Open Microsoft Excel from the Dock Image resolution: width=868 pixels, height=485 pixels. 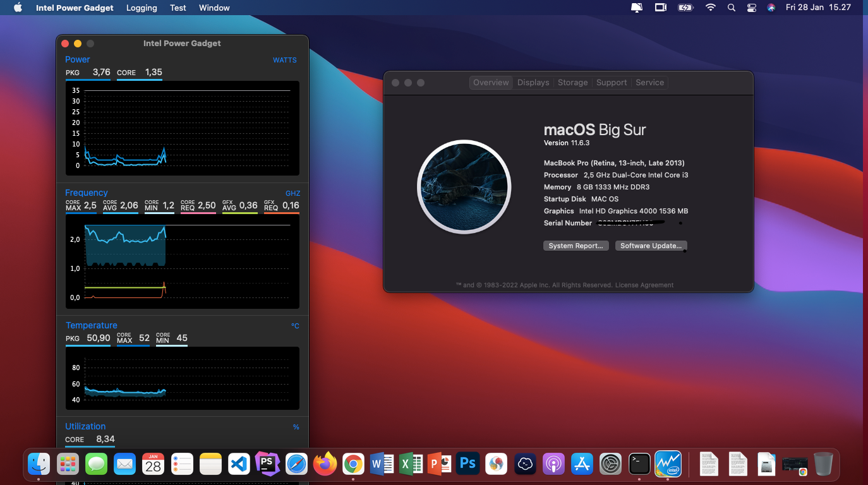[411, 464]
